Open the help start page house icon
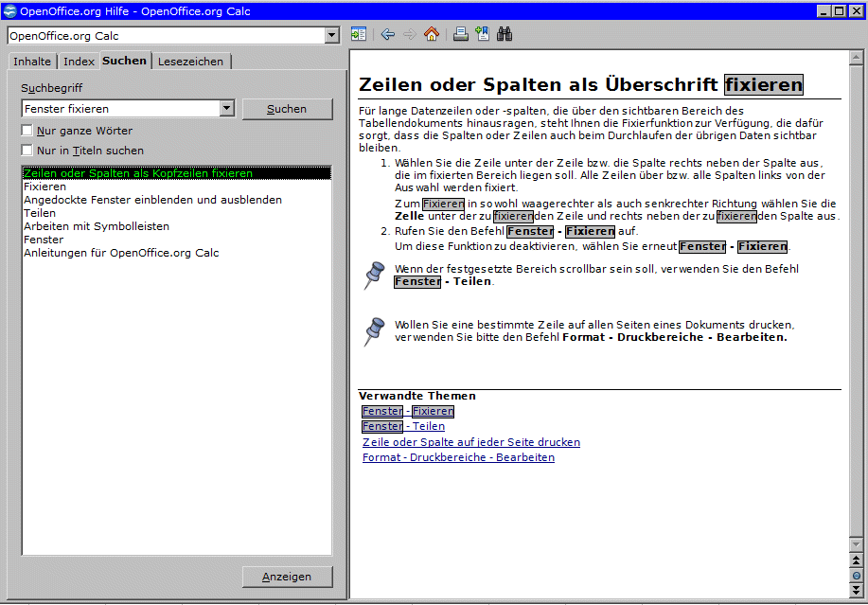This screenshot has height=605, width=868. pos(432,34)
